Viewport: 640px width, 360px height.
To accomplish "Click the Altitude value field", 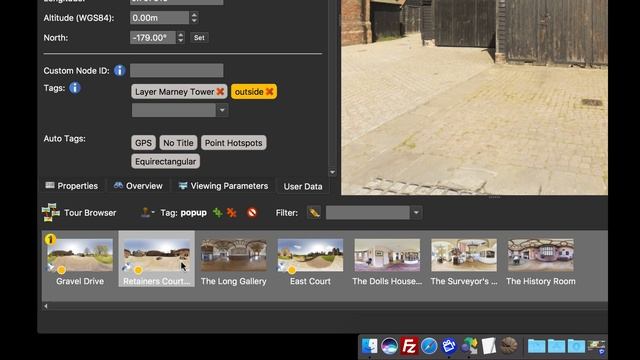I will click(160, 18).
